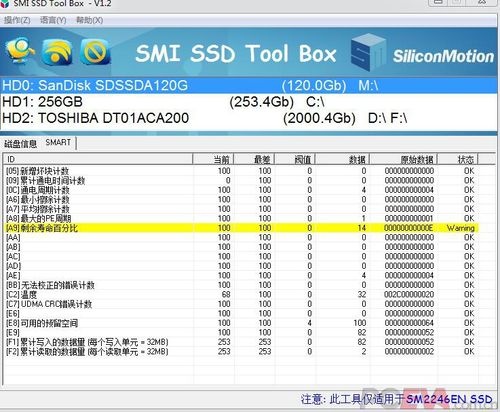Click the SMI SSD Tool Box banner title

(x=236, y=53)
